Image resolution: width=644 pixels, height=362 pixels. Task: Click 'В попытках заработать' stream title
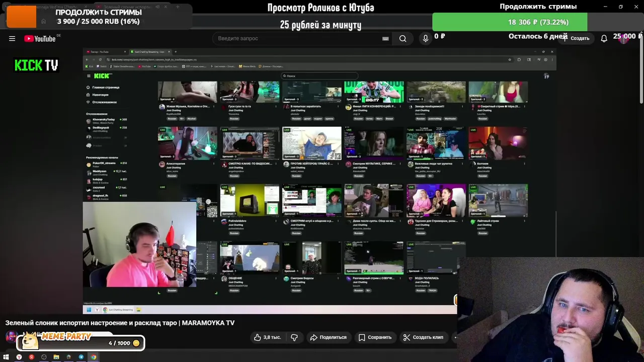pyautogui.click(x=306, y=107)
